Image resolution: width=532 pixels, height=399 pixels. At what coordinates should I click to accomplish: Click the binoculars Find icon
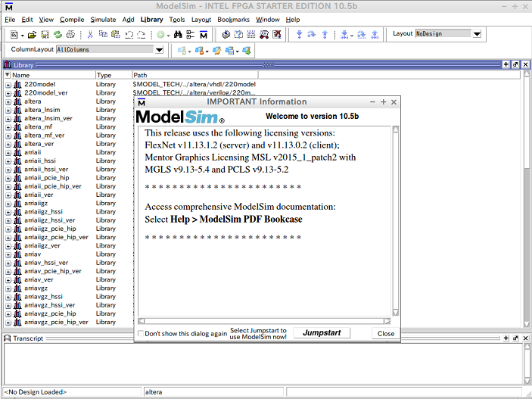click(x=178, y=34)
